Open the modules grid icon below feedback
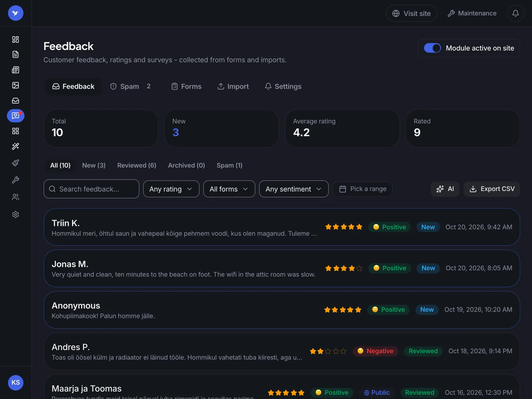This screenshot has width=532, height=399. click(x=16, y=131)
